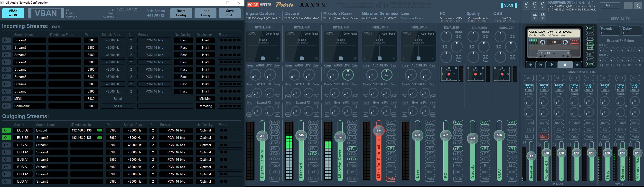Toggle B2 routing on Discord strip
This screenshot has height=187, width=644.
pos(313,154)
